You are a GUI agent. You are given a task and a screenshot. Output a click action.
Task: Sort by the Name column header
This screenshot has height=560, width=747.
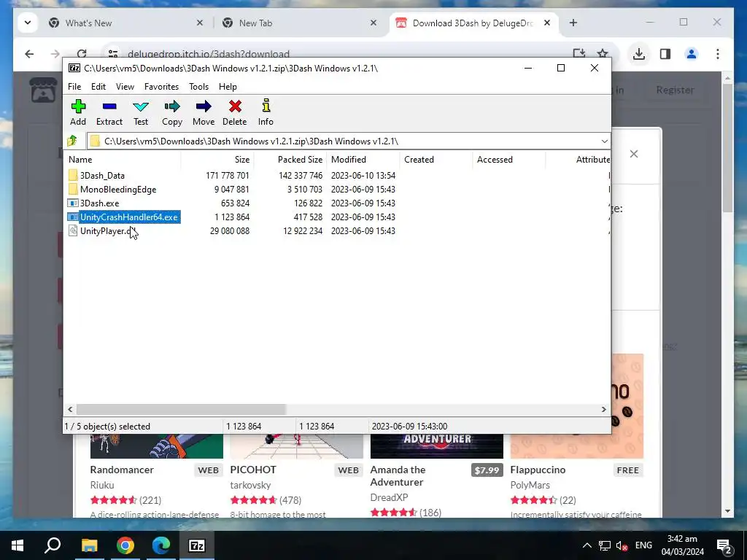pos(123,160)
